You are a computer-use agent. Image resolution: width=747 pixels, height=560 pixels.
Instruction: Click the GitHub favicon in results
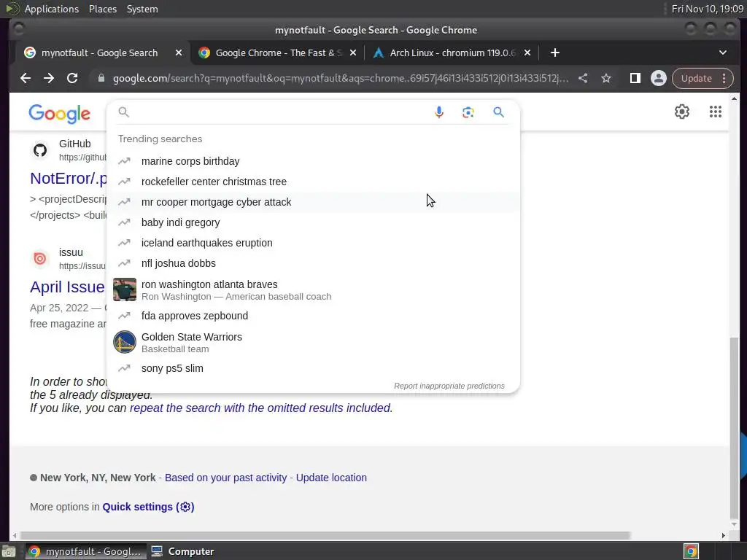pyautogui.click(x=40, y=150)
